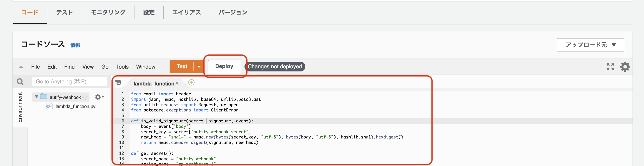Click the Changes not deployed badge
This screenshot has height=166, width=644.
click(275, 67)
